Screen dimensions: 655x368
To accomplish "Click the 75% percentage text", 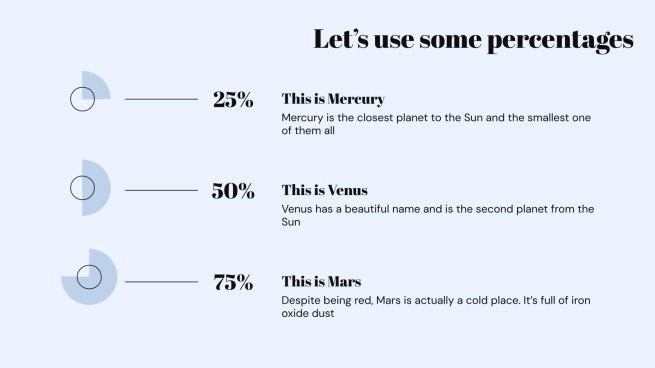I will pos(233,282).
